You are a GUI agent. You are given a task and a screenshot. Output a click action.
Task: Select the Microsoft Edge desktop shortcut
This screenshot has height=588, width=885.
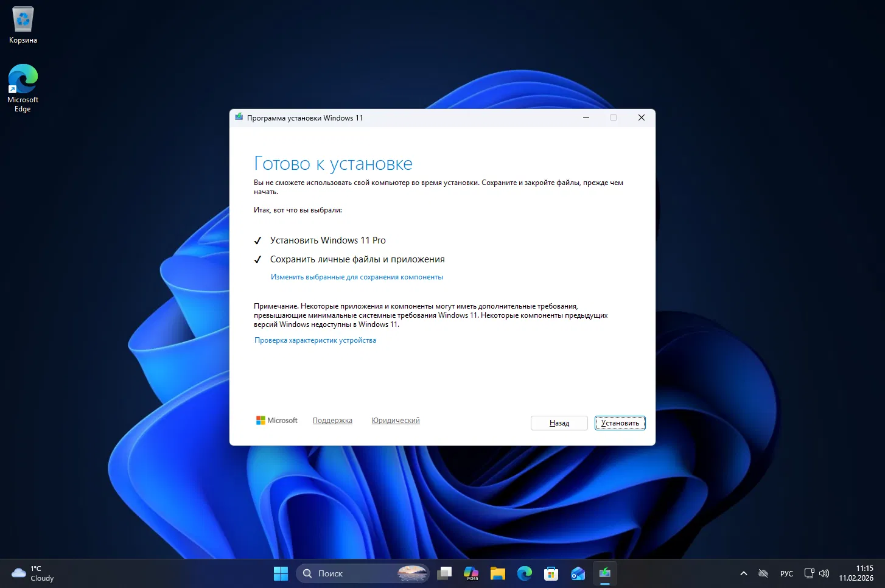coord(23,88)
